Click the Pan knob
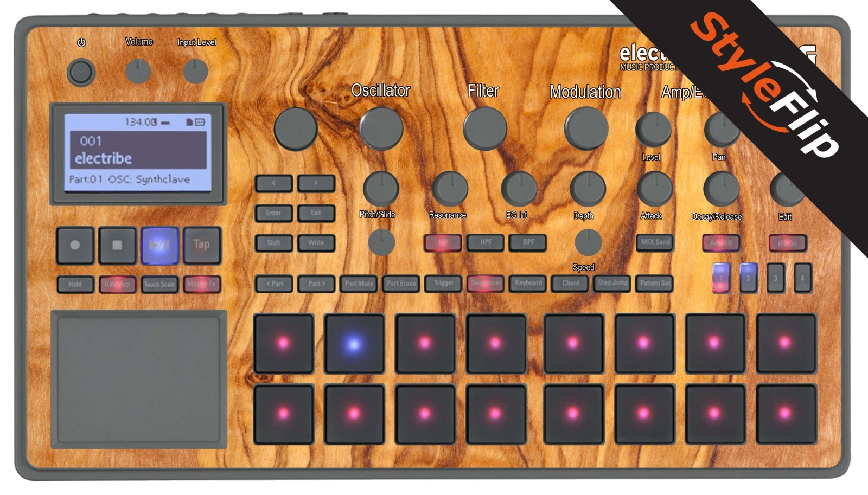868x495 pixels. 722,130
